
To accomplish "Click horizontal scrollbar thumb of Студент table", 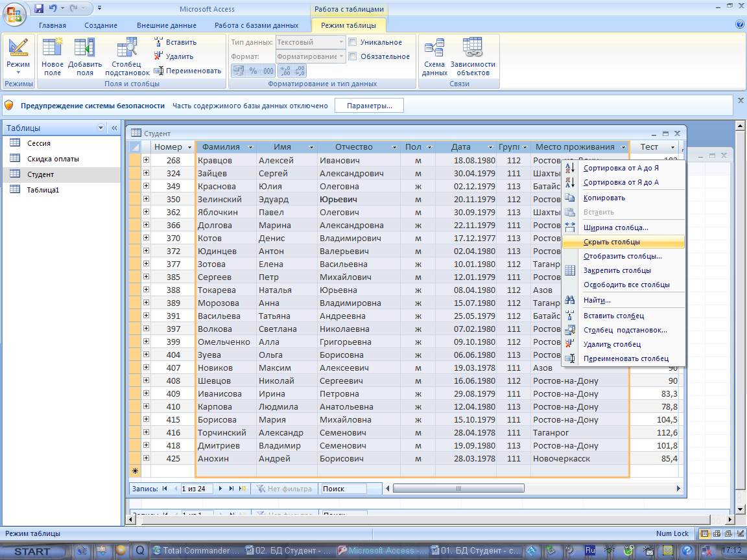I will point(458,488).
